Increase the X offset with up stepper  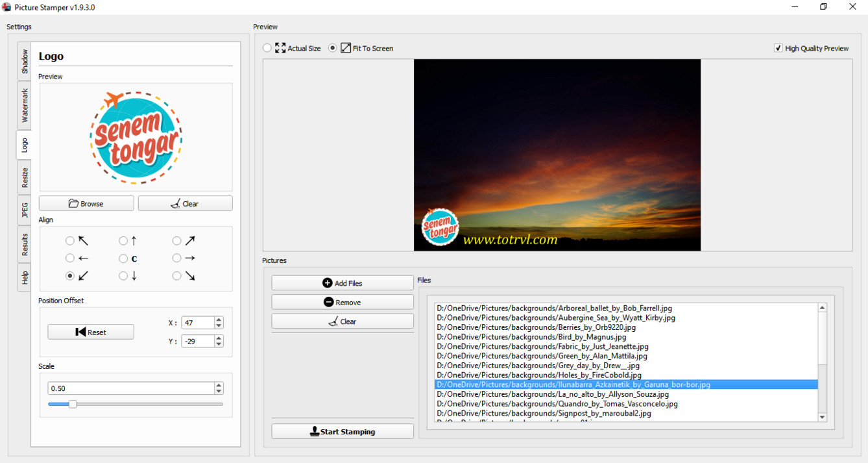[x=219, y=319]
